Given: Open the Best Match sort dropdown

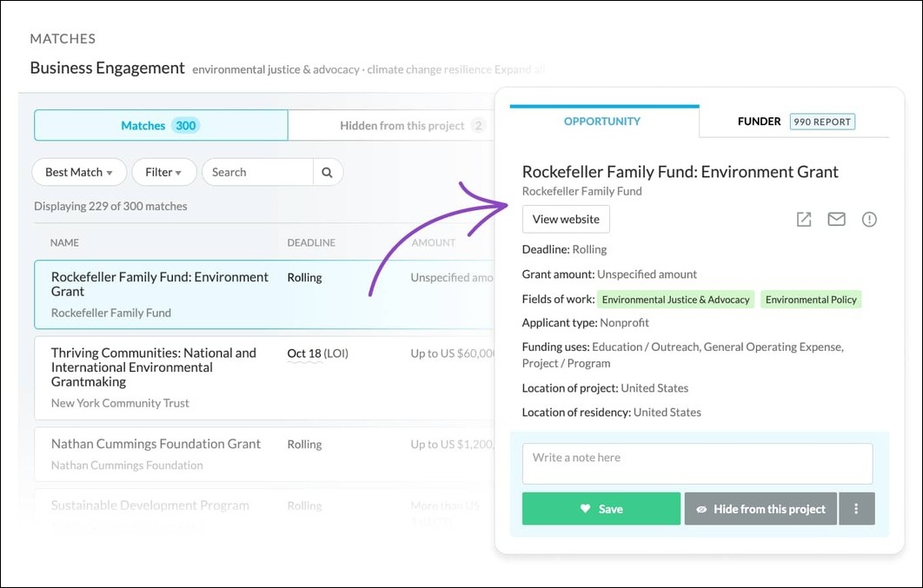Looking at the screenshot, I should (79, 172).
